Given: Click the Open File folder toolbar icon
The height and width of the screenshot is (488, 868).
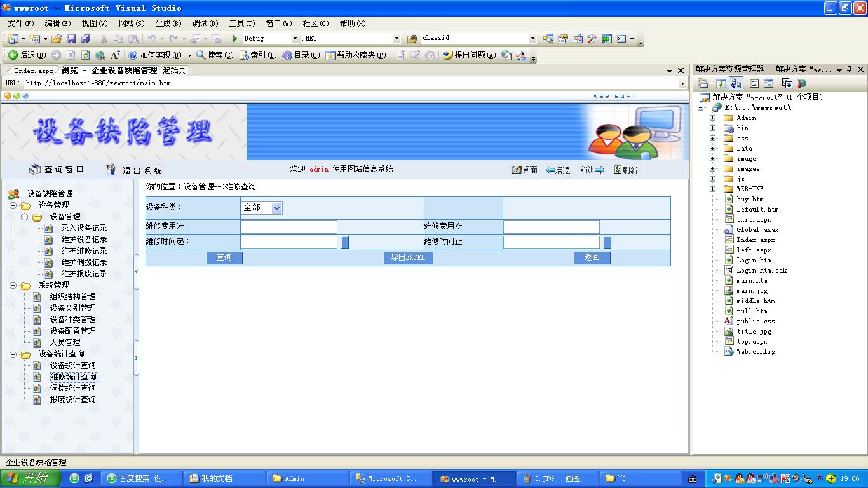Looking at the screenshot, I should click(x=57, y=39).
